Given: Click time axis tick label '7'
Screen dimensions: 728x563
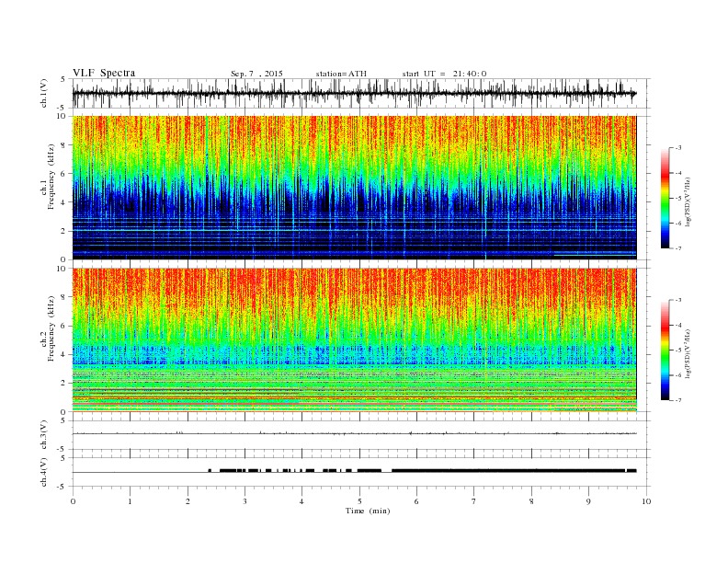Looking at the screenshot, I should tap(474, 501).
